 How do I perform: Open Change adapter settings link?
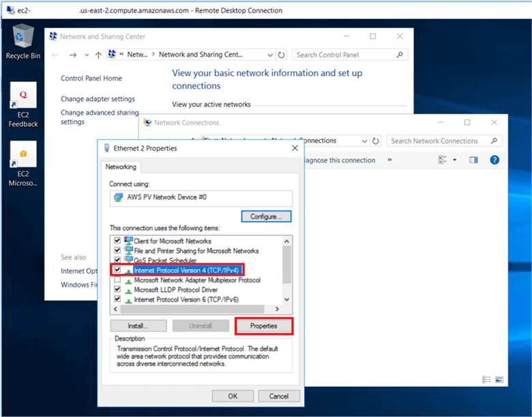click(98, 99)
